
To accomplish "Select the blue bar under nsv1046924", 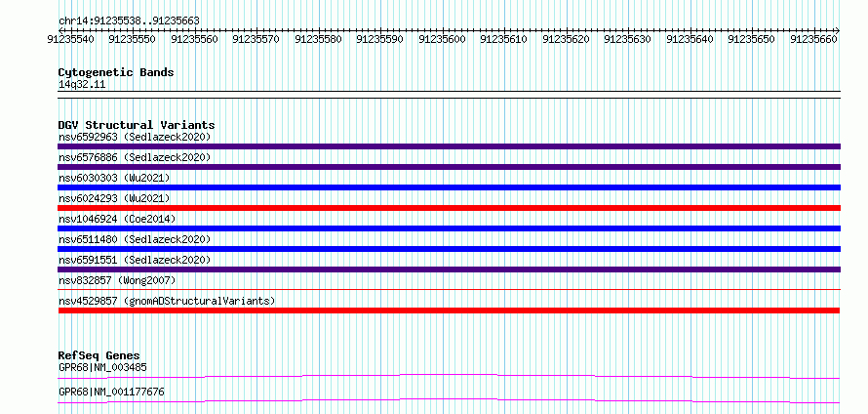I will (449, 228).
